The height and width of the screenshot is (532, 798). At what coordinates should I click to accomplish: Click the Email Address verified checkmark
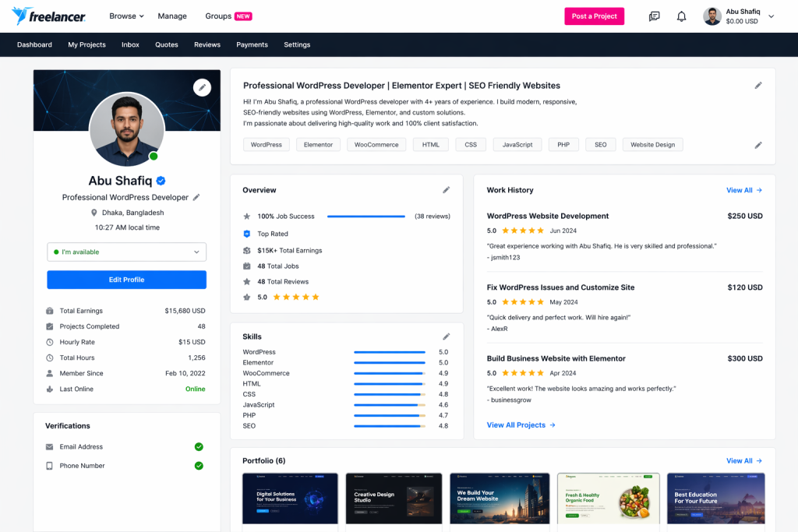[x=199, y=447]
